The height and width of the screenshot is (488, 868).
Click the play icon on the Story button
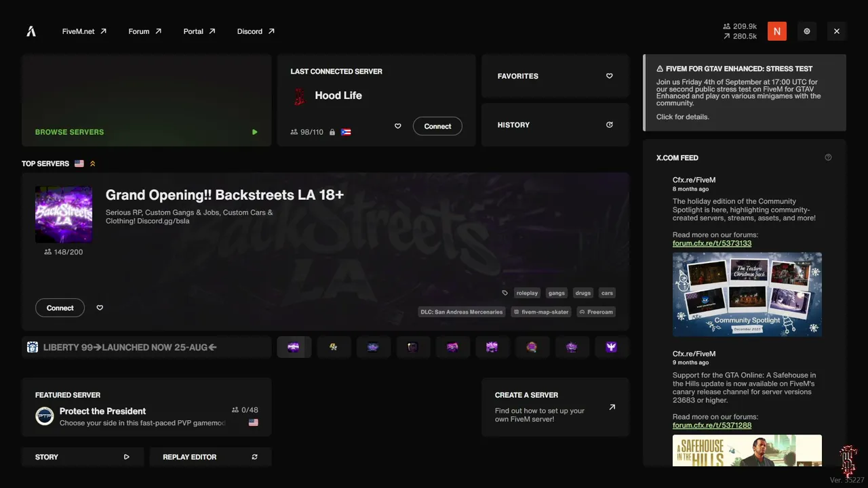click(x=127, y=457)
